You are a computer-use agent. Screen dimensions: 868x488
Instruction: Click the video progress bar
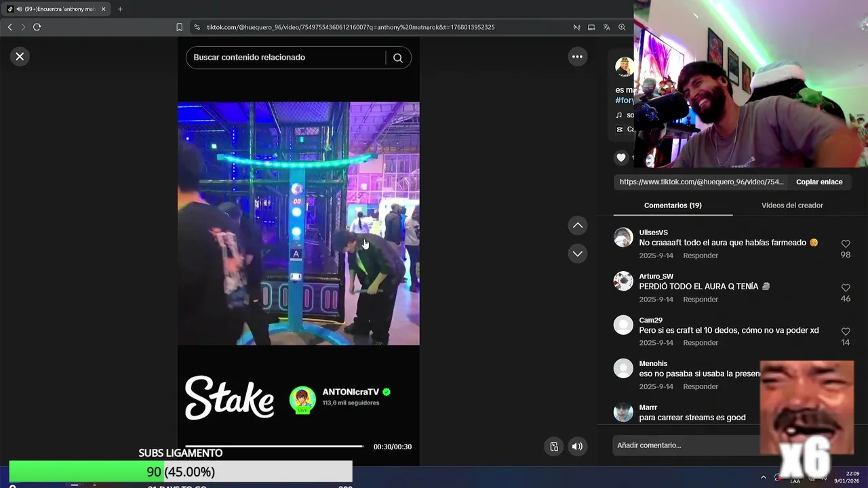coord(274,446)
